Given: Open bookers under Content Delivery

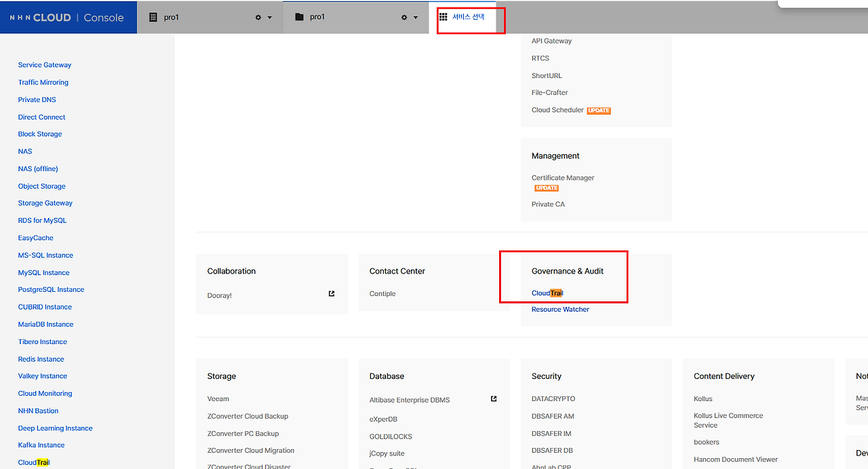Looking at the screenshot, I should (707, 443).
